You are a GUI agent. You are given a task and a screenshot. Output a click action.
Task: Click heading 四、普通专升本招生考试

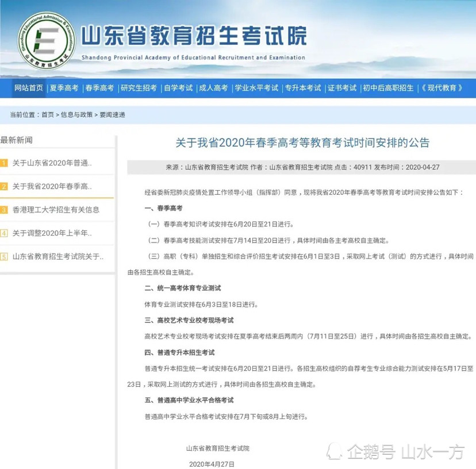(x=180, y=352)
